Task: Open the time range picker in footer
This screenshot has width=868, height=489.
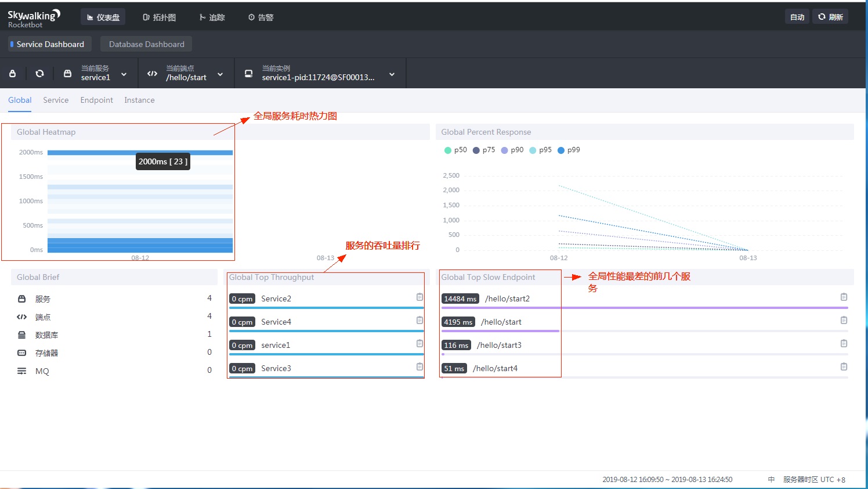Action: click(x=667, y=480)
